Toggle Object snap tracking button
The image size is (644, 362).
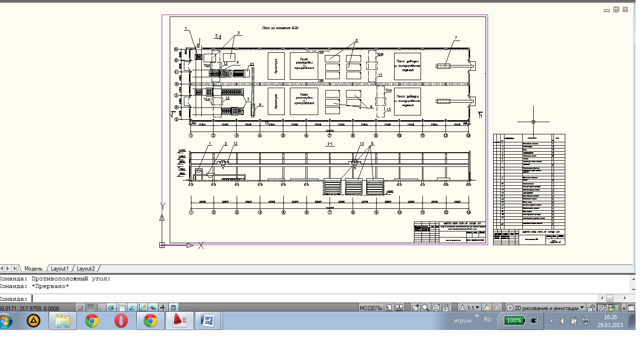pos(132,308)
